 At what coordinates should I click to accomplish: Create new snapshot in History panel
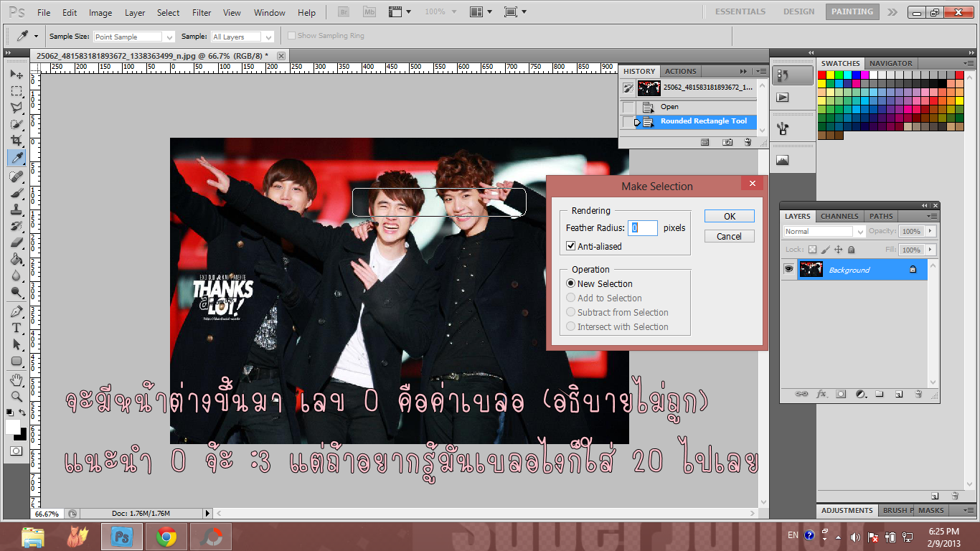tap(727, 143)
